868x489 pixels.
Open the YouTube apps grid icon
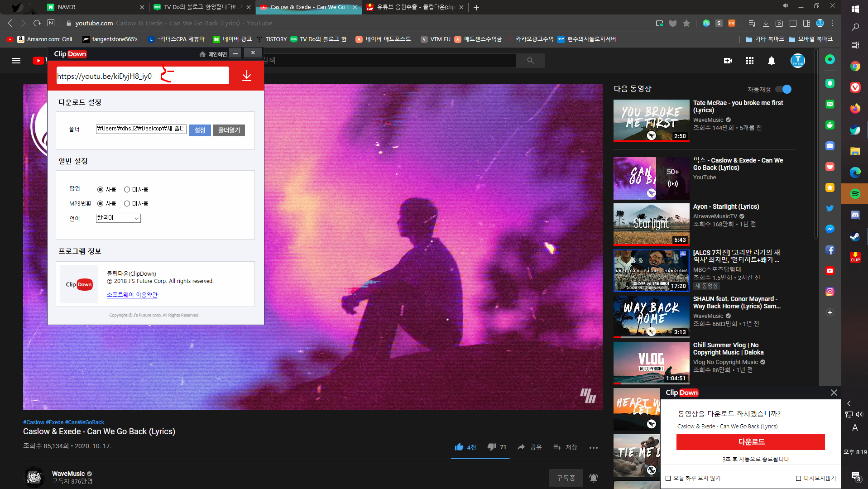click(750, 61)
